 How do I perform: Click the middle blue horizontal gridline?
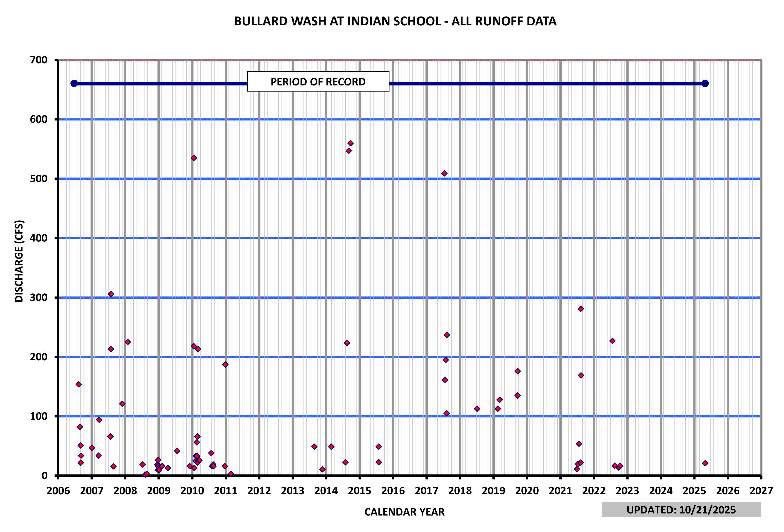pos(405,238)
